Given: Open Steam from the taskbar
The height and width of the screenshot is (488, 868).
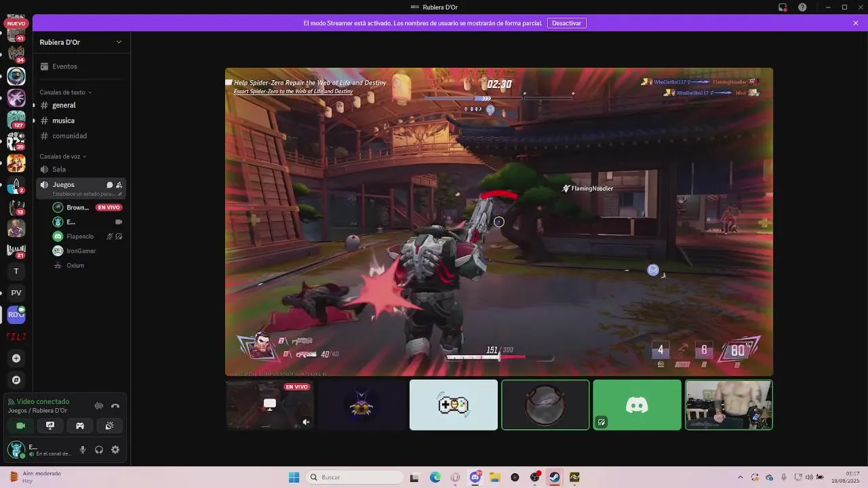Looking at the screenshot, I should (x=554, y=477).
